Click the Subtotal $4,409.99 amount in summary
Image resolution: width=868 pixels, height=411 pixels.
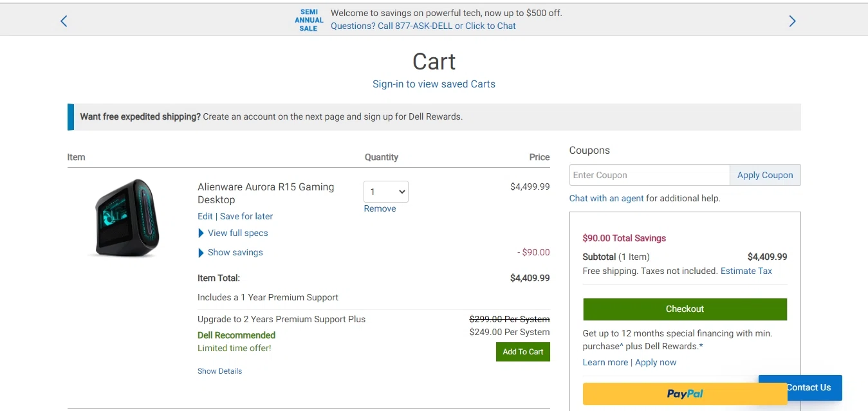pyautogui.click(x=767, y=257)
